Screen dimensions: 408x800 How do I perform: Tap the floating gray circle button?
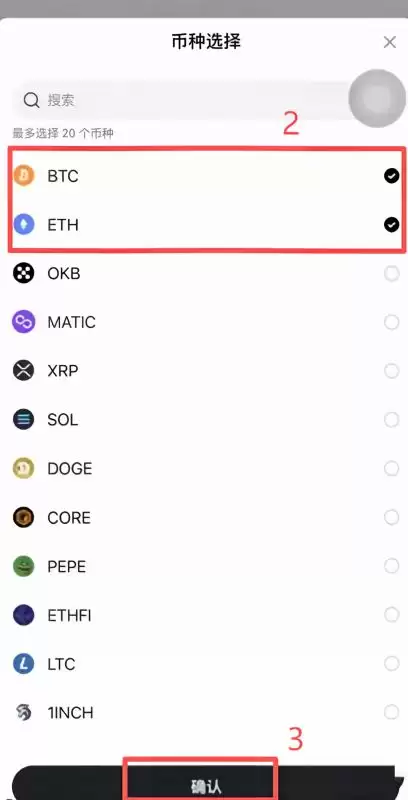(377, 98)
